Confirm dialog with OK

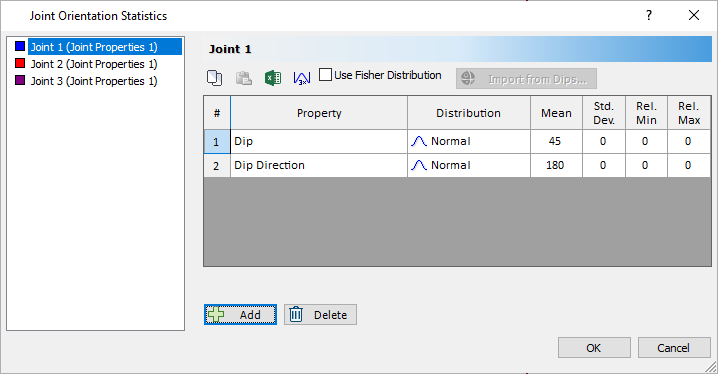[594, 348]
